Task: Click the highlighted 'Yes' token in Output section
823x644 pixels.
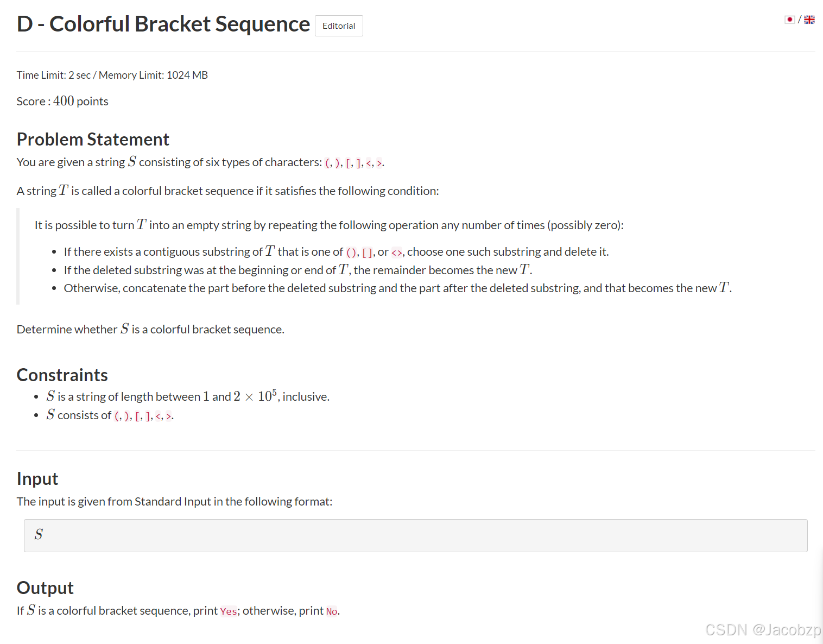Action: 229,611
